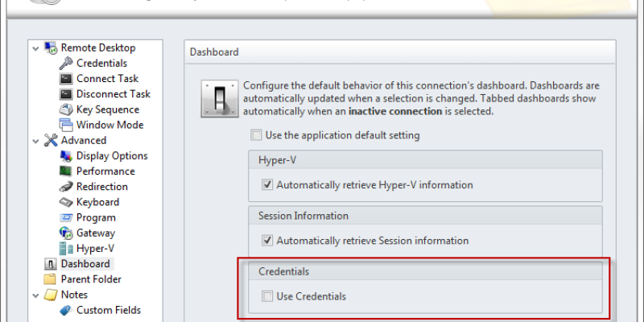
Task: Go to the Keyboard settings item
Action: click(x=97, y=202)
